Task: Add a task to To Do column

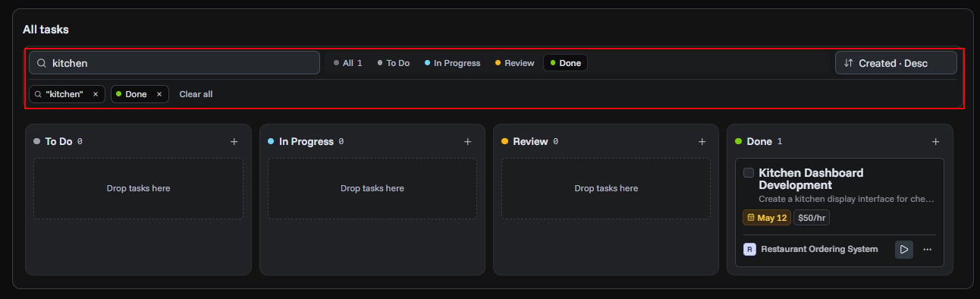Action: pos(234,141)
